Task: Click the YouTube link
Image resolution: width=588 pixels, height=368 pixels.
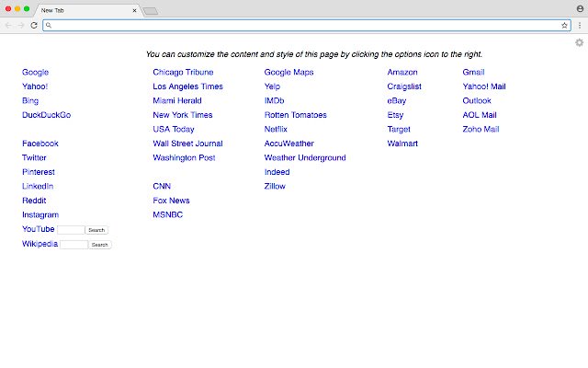Action: coord(38,229)
